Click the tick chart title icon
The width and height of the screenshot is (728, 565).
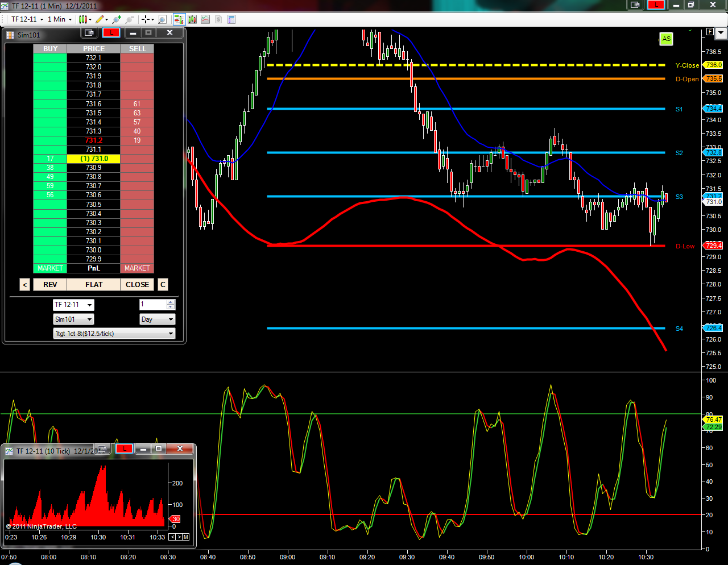[9, 451]
